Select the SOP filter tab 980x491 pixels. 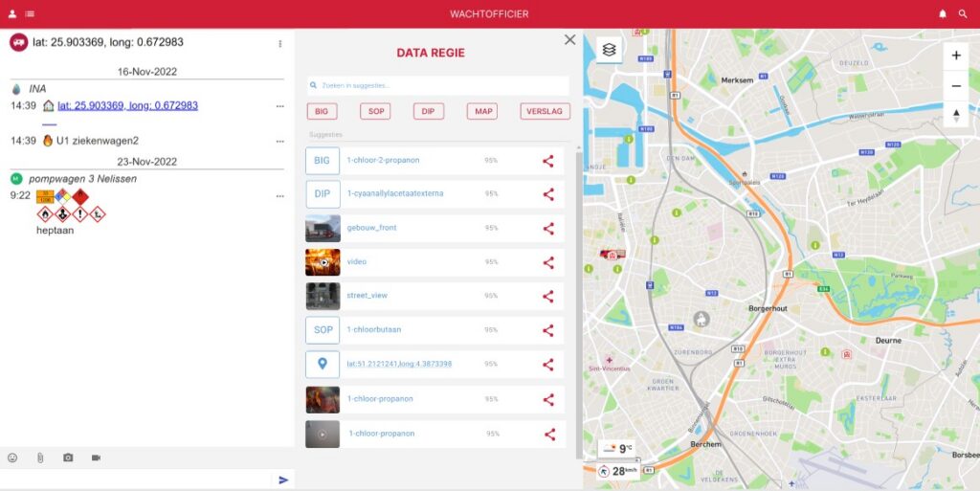(375, 111)
